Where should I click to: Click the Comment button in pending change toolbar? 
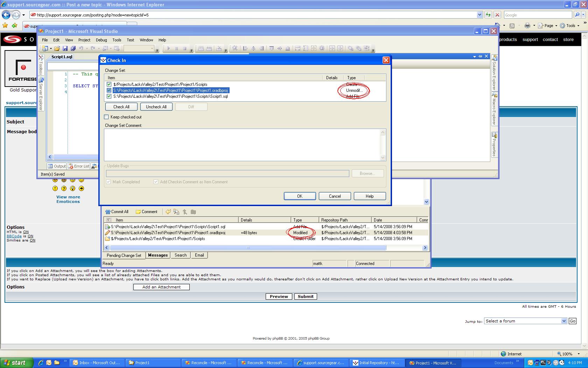(147, 212)
